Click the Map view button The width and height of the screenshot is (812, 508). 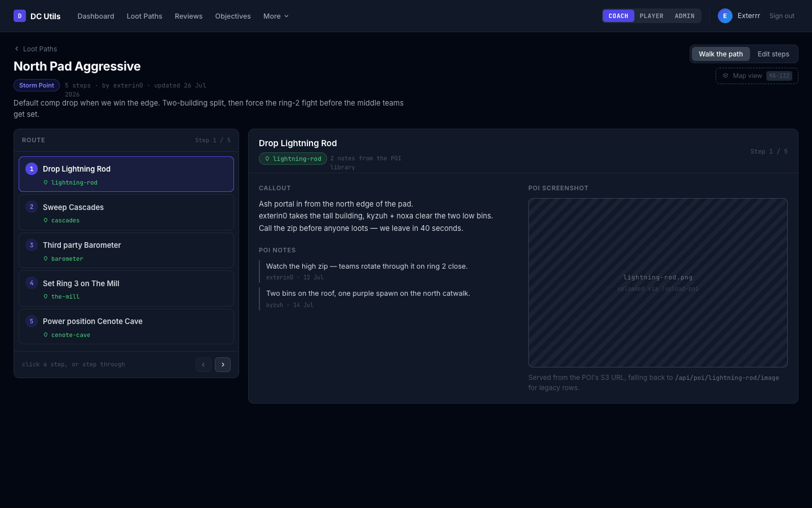coord(757,76)
